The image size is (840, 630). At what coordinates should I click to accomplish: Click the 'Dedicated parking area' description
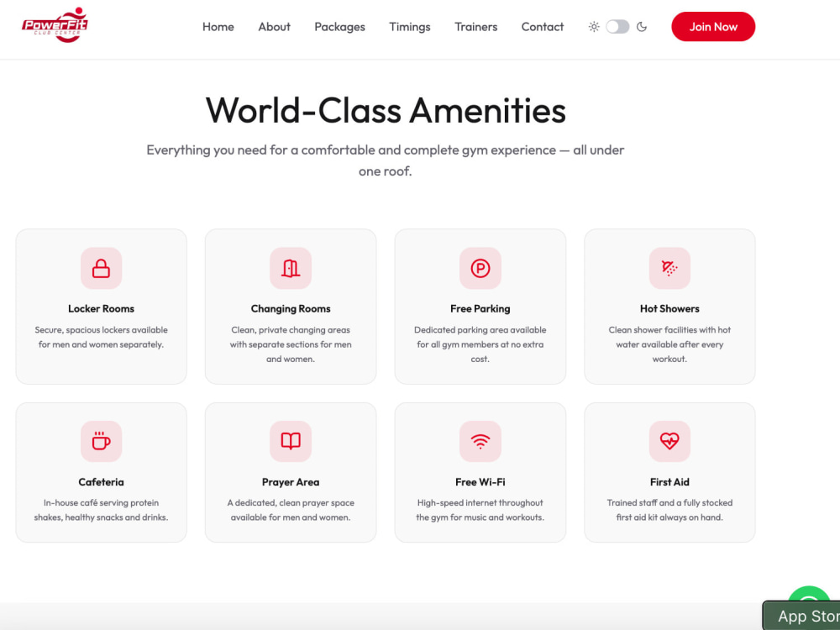pyautogui.click(x=480, y=344)
